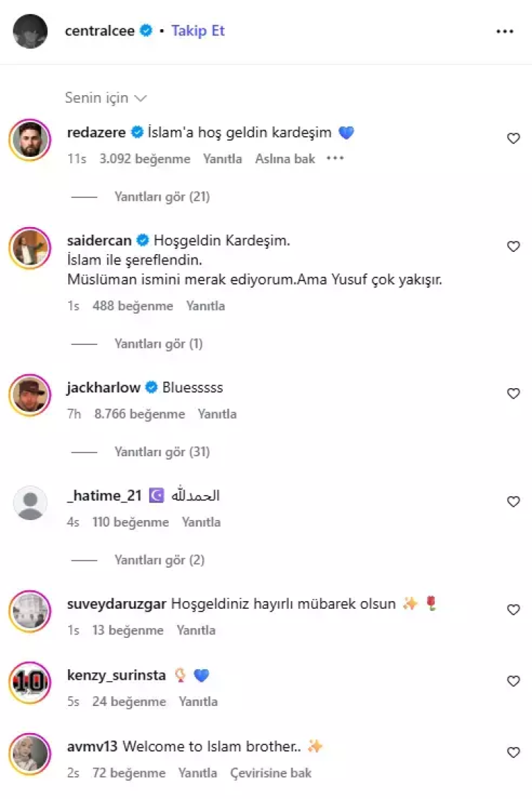Click 'Aslına bak' on redazere's comment
The height and width of the screenshot is (799, 532).
[285, 159]
